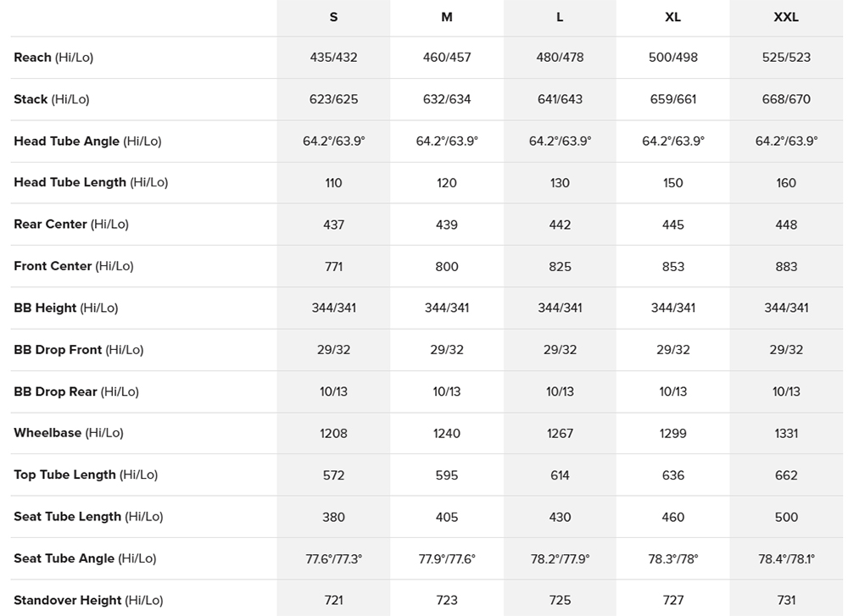The height and width of the screenshot is (616, 848).
Task: Click the Standover Height row label
Action: [x=88, y=600]
